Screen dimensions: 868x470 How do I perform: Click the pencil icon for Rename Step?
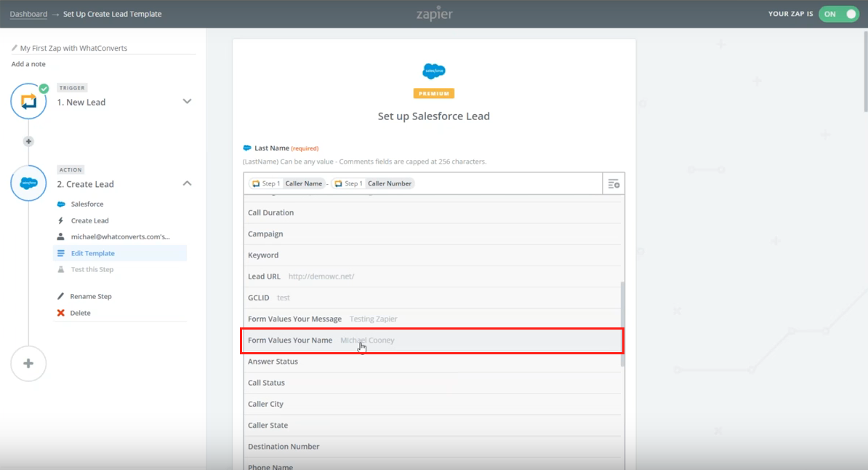tap(61, 296)
